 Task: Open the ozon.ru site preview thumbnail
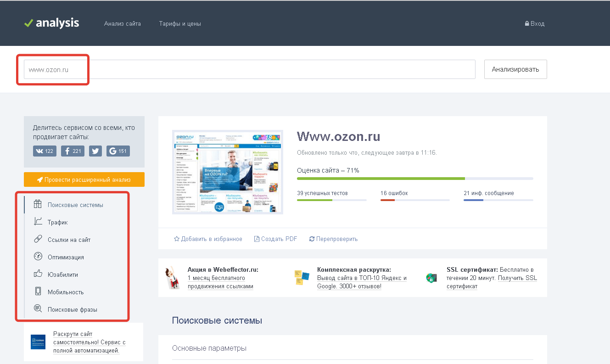click(x=227, y=171)
